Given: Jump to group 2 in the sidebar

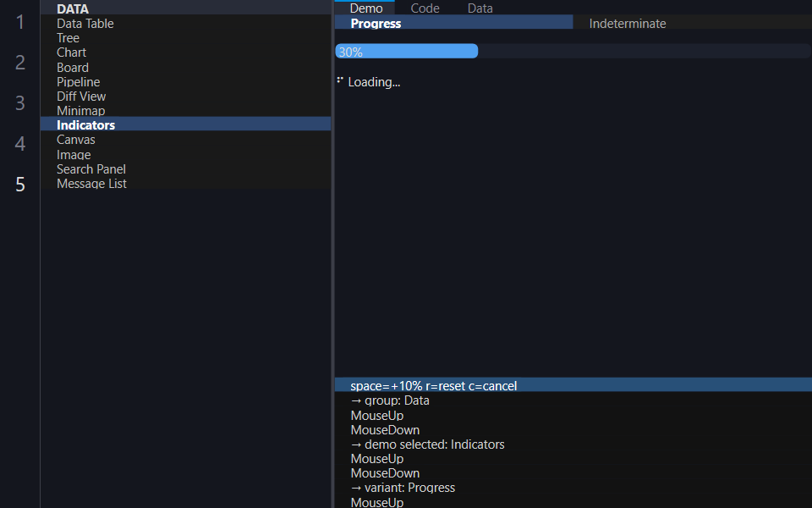Looking at the screenshot, I should coord(19,62).
